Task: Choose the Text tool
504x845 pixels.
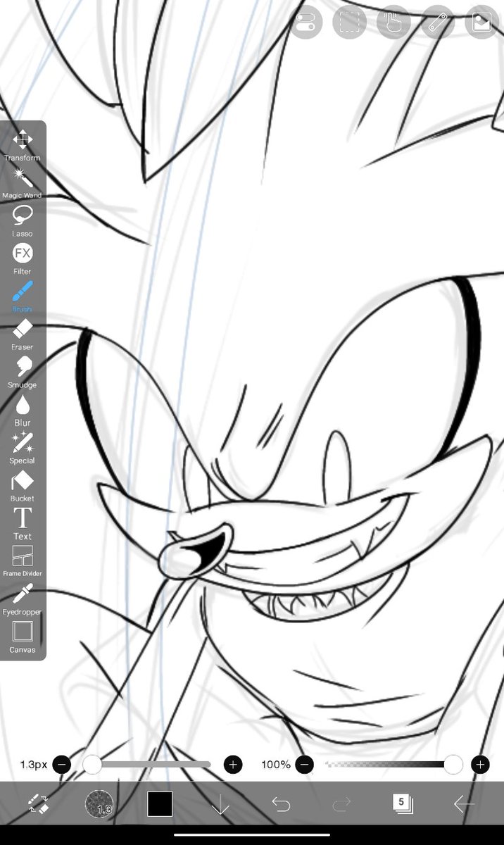Action: click(23, 523)
